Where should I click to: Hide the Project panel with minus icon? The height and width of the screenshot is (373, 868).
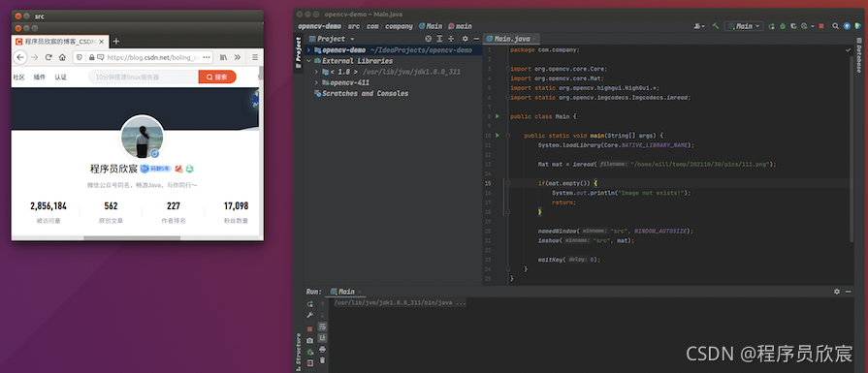475,39
